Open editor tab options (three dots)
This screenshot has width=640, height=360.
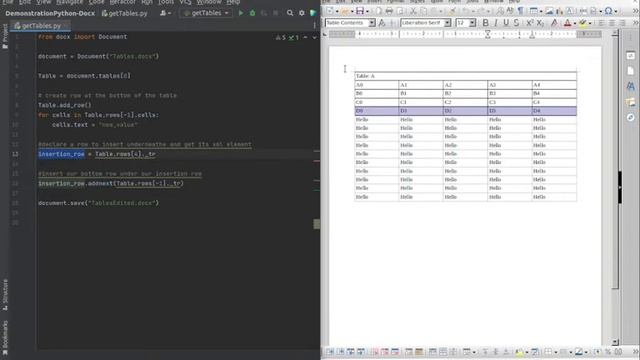point(314,26)
